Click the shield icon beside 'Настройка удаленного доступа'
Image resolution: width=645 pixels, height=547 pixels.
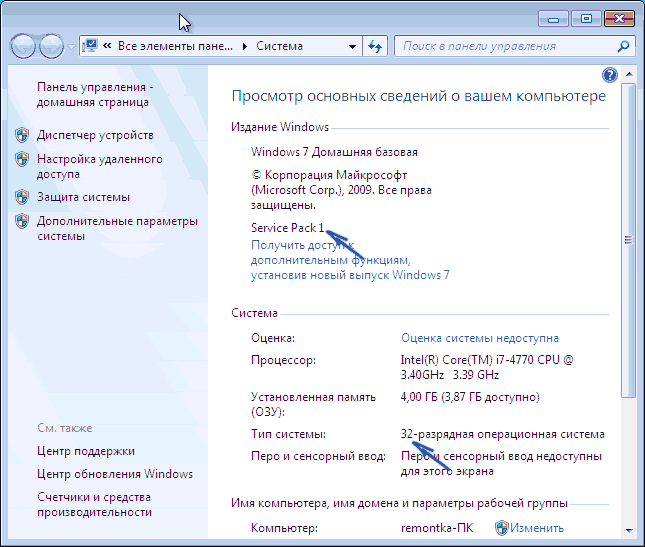tap(22, 159)
